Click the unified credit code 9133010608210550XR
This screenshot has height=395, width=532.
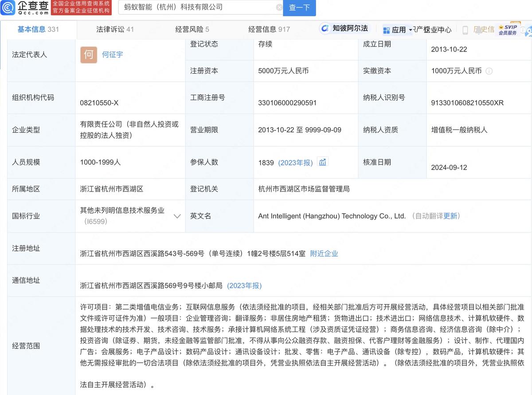coord(467,103)
